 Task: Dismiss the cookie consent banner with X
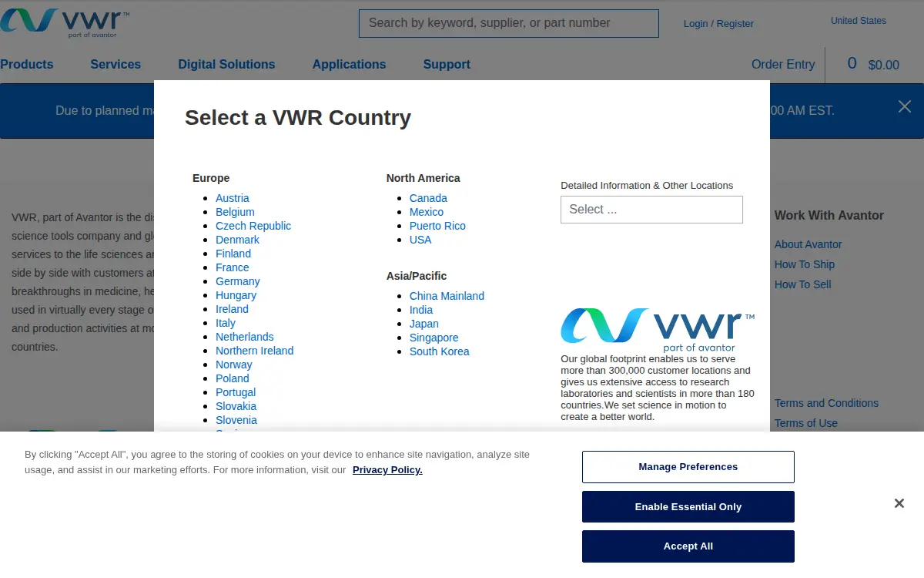pyautogui.click(x=899, y=503)
